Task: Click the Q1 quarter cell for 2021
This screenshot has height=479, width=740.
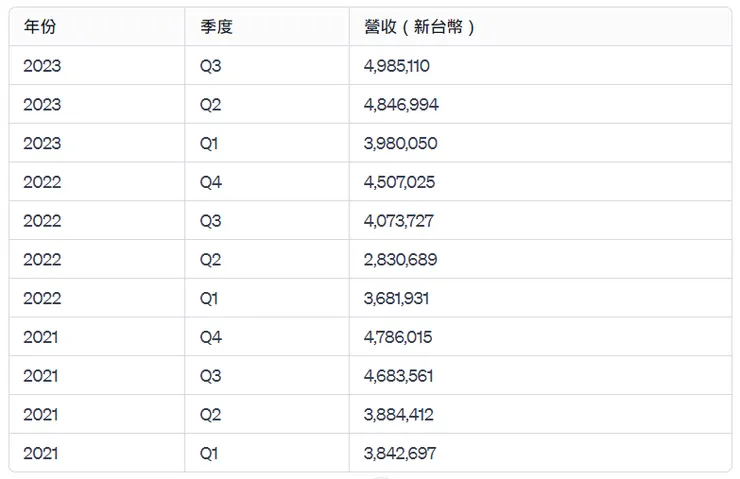Action: coord(209,453)
